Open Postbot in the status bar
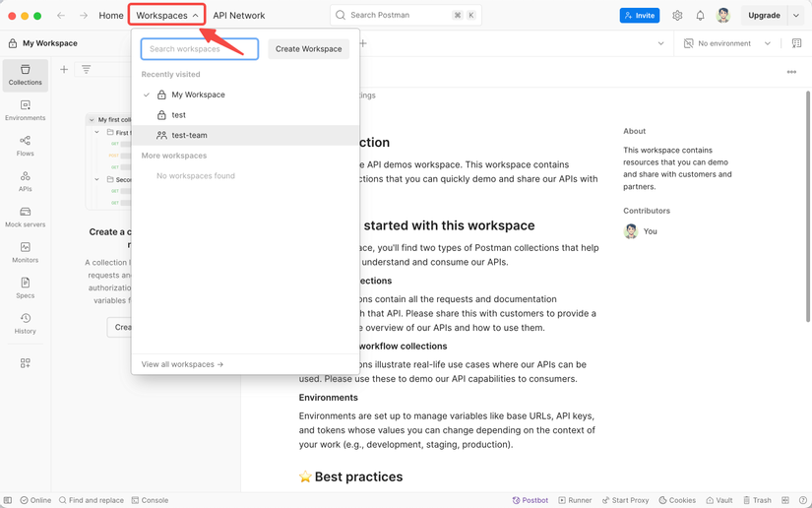Image resolution: width=812 pixels, height=508 pixels. point(530,500)
